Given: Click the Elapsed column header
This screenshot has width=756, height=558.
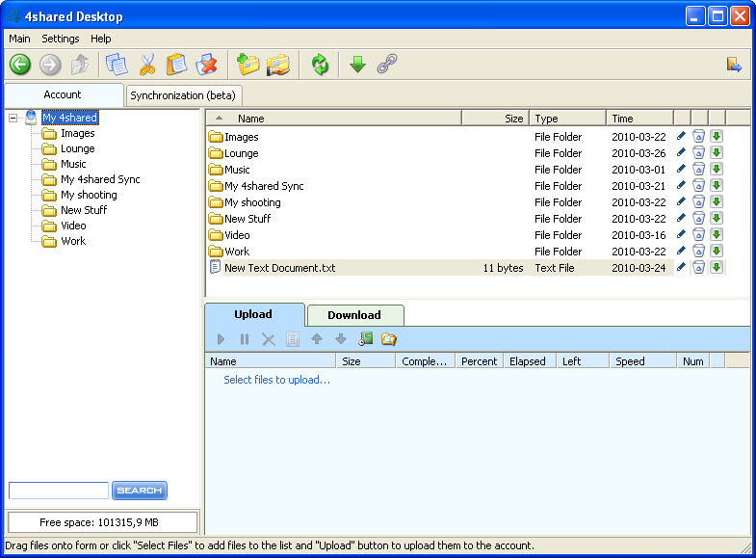Looking at the screenshot, I should [530, 361].
